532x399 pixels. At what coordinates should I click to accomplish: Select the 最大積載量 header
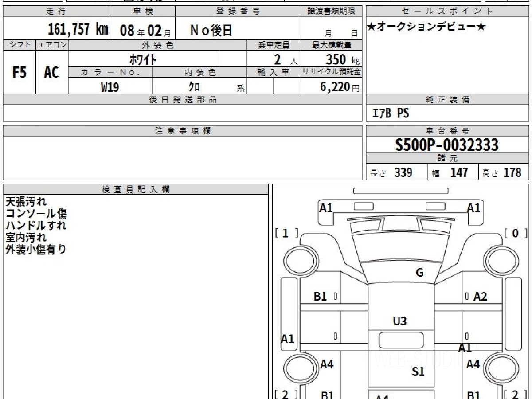pyautogui.click(x=332, y=45)
